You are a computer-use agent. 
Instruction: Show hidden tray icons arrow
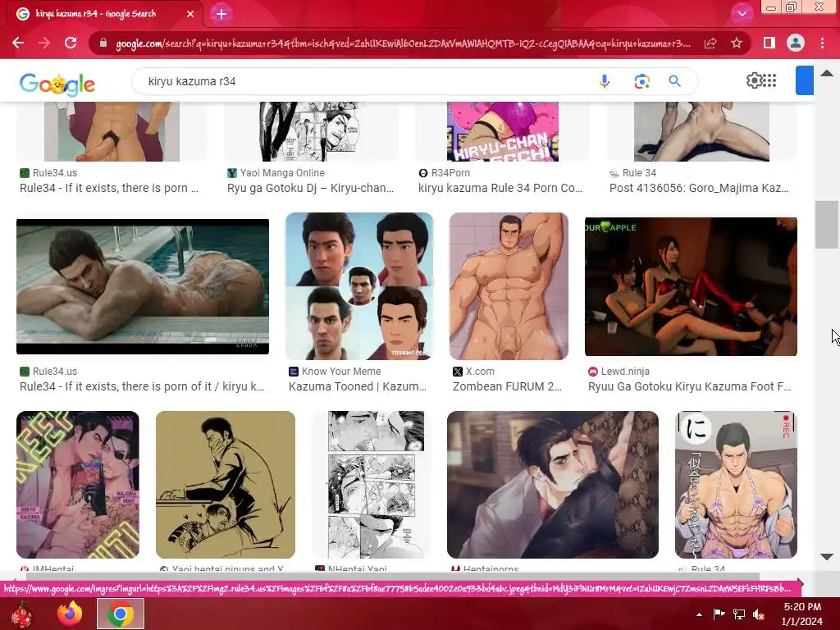699,614
